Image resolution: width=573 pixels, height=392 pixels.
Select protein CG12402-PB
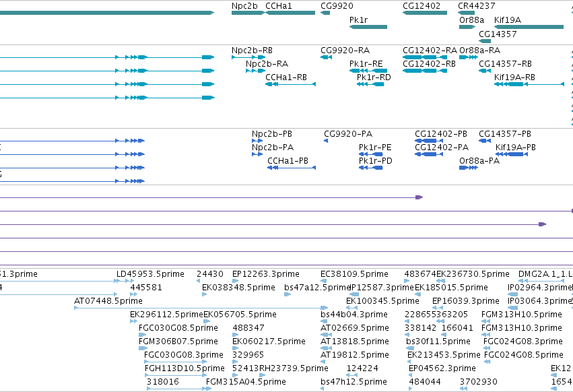(x=429, y=140)
